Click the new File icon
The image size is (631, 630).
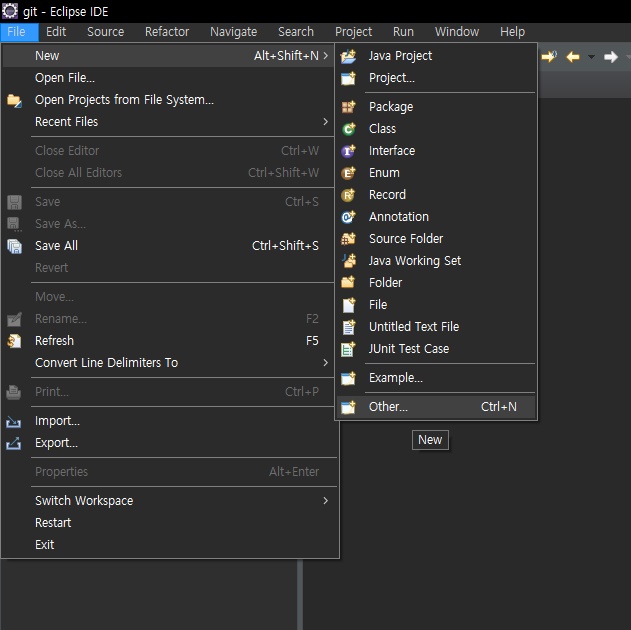click(348, 305)
